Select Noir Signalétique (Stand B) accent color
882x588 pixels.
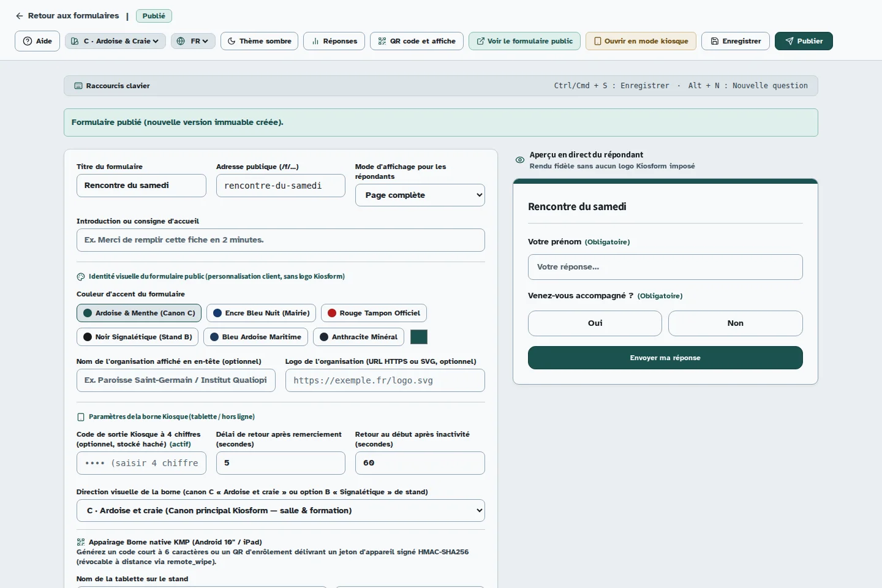pos(137,337)
